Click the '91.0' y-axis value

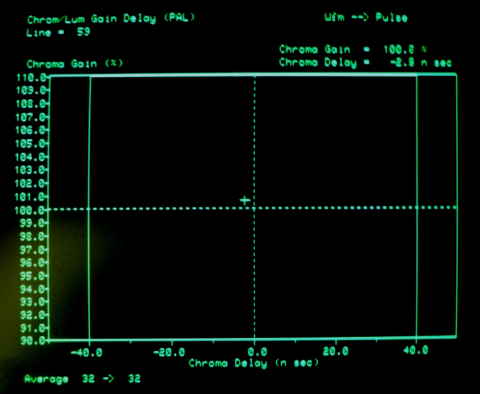pyautogui.click(x=33, y=328)
